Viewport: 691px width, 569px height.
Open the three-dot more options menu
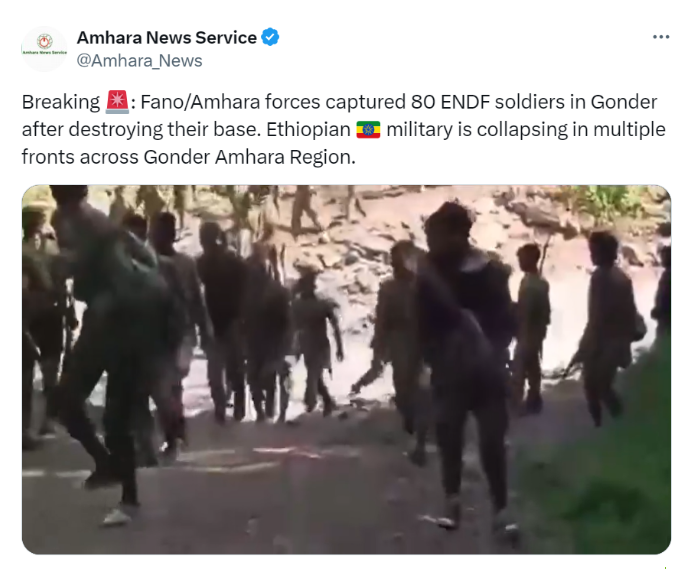[x=661, y=37]
